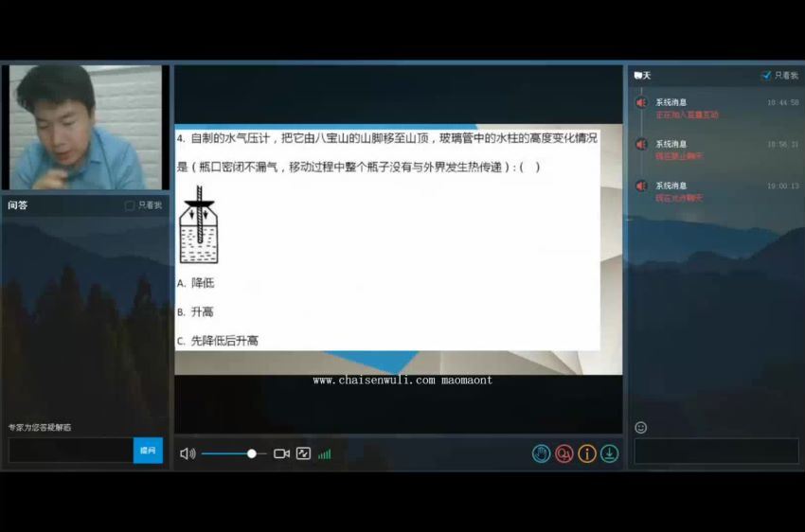Check the green network signal indicator
The height and width of the screenshot is (532, 805).
(325, 454)
